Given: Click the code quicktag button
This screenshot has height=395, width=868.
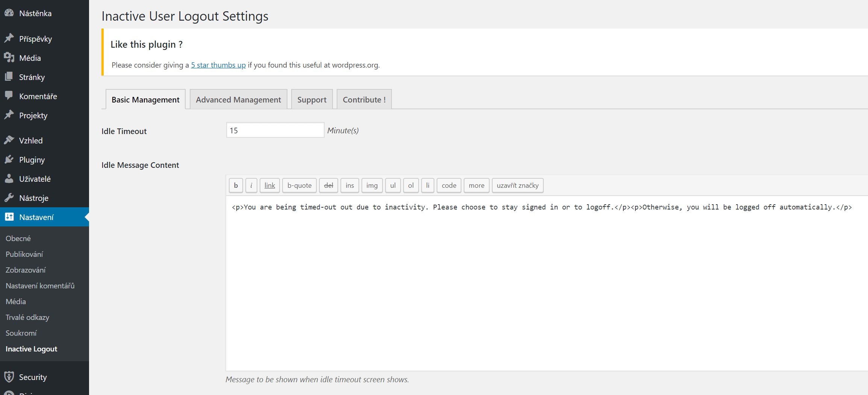Looking at the screenshot, I should [x=449, y=185].
